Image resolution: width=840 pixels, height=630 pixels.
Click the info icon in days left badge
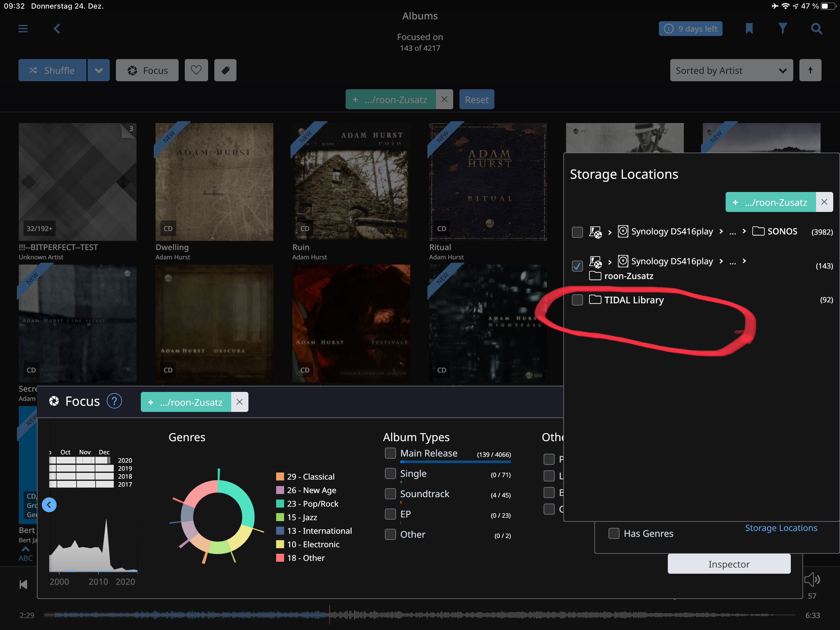click(669, 29)
